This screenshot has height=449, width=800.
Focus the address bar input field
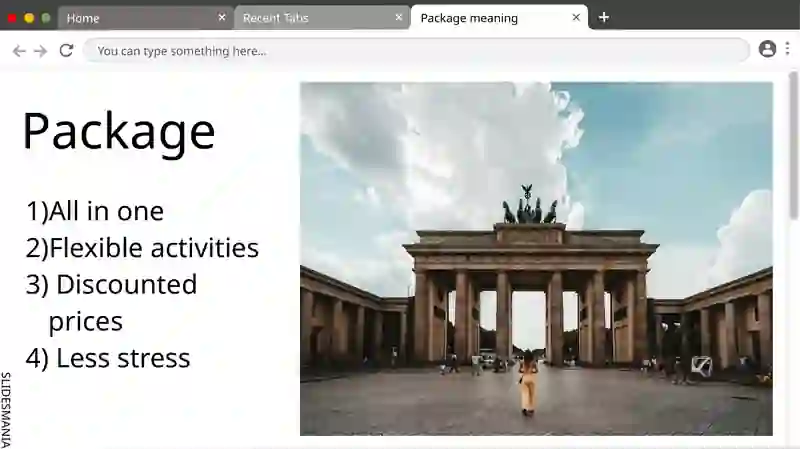416,51
